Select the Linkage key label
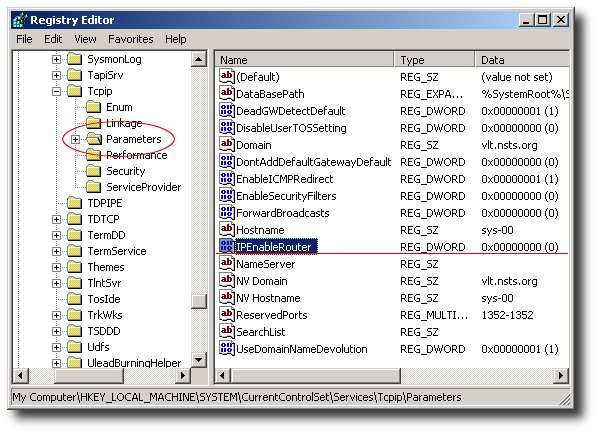Viewport: 598px width, 433px height. [124, 123]
